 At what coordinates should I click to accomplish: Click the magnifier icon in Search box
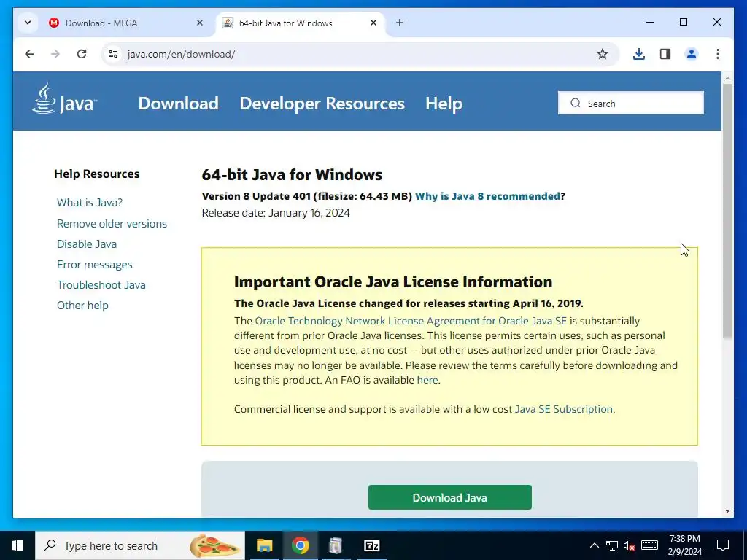(x=576, y=104)
